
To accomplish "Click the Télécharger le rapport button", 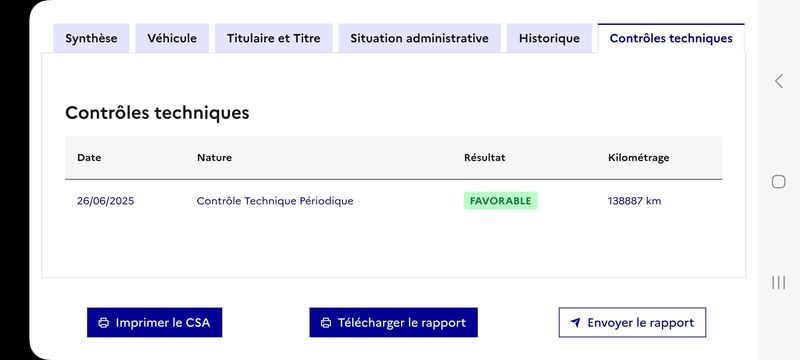I will click(x=393, y=322).
